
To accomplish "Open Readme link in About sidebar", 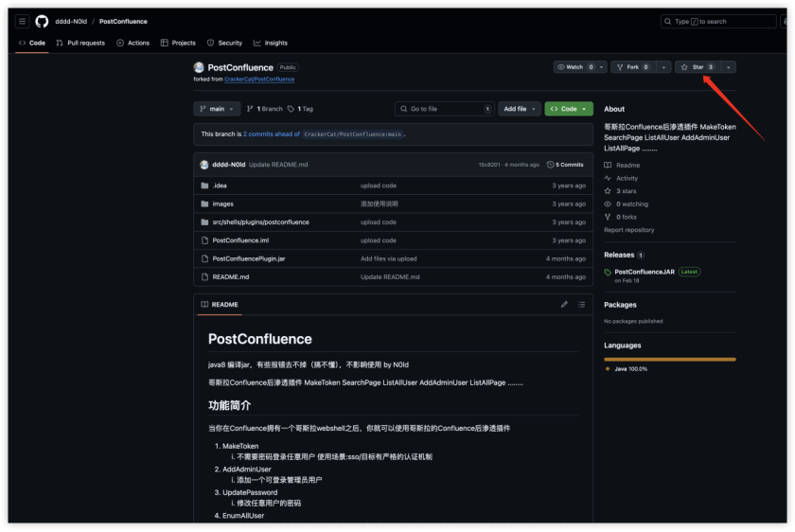I will [622, 166].
